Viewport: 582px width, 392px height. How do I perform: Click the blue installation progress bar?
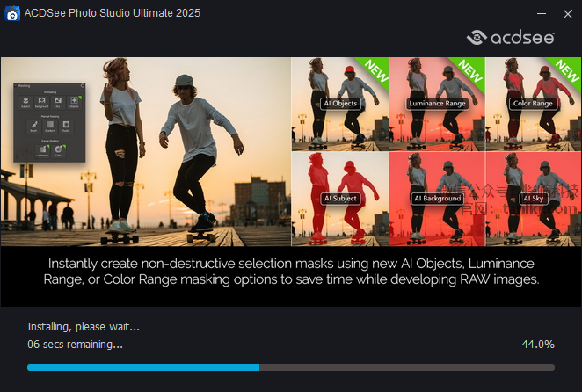click(143, 367)
